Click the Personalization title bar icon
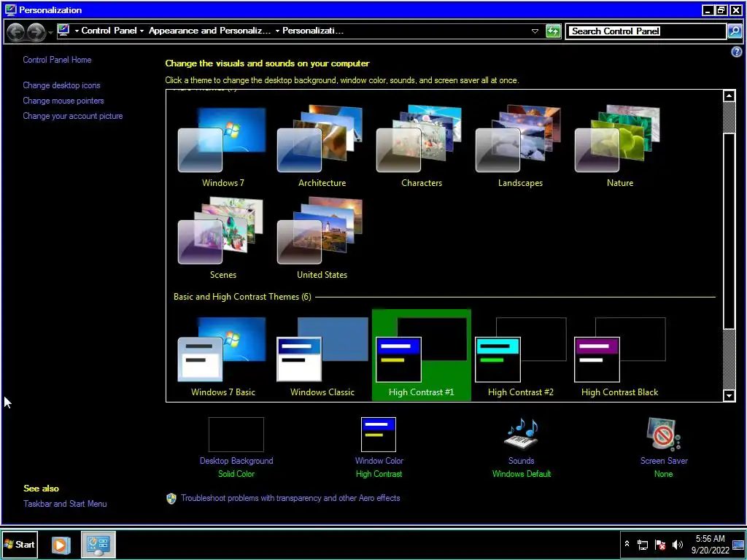 10,9
